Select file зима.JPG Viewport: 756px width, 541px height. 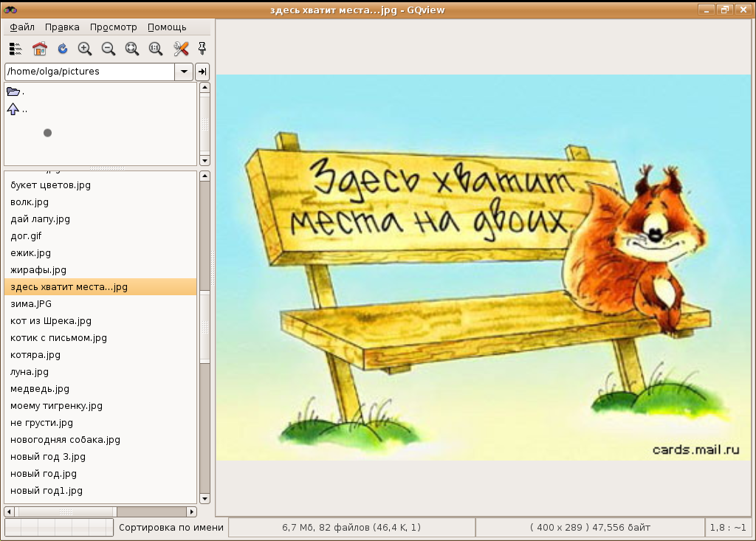pyautogui.click(x=100, y=304)
